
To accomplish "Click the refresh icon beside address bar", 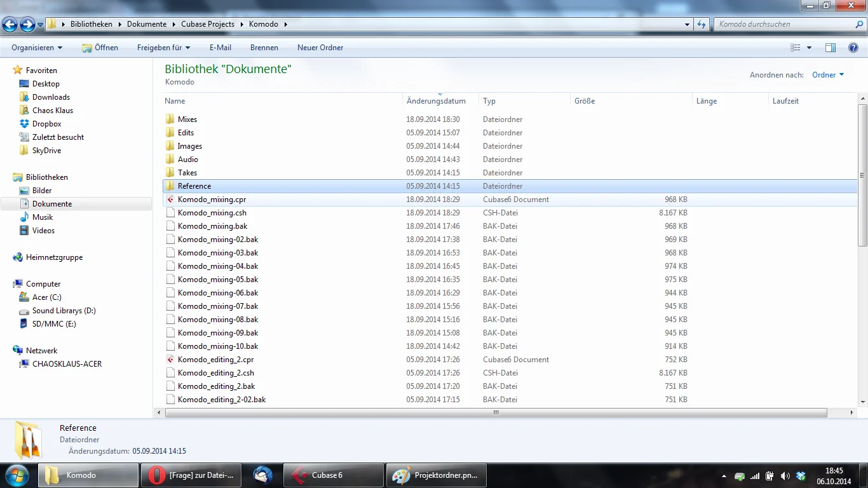I will 701,25.
